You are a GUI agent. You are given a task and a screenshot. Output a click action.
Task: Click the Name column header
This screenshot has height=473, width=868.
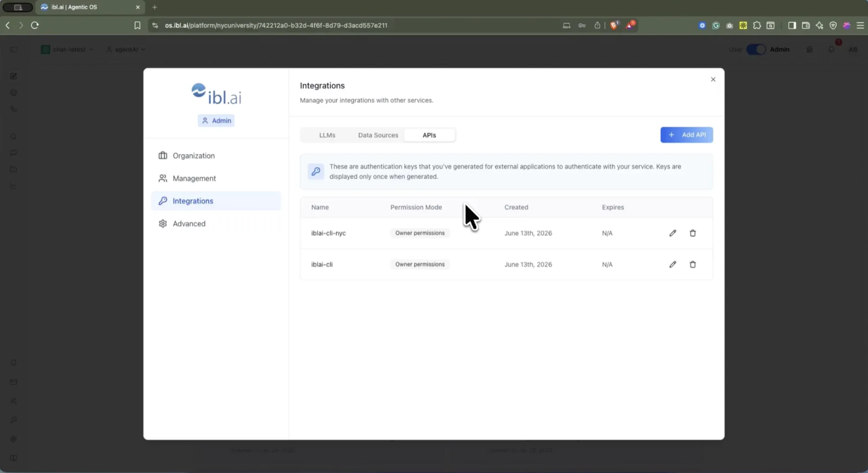click(x=320, y=207)
